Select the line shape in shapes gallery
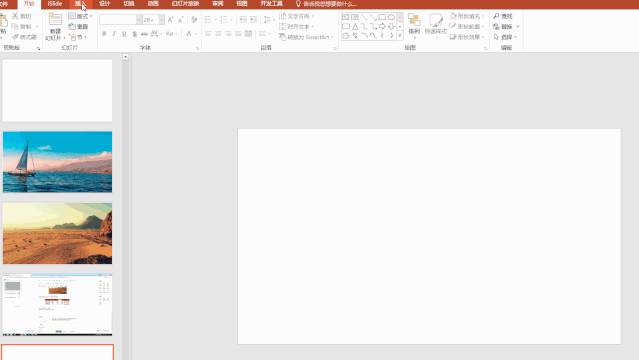The image size is (639, 360). [364, 17]
